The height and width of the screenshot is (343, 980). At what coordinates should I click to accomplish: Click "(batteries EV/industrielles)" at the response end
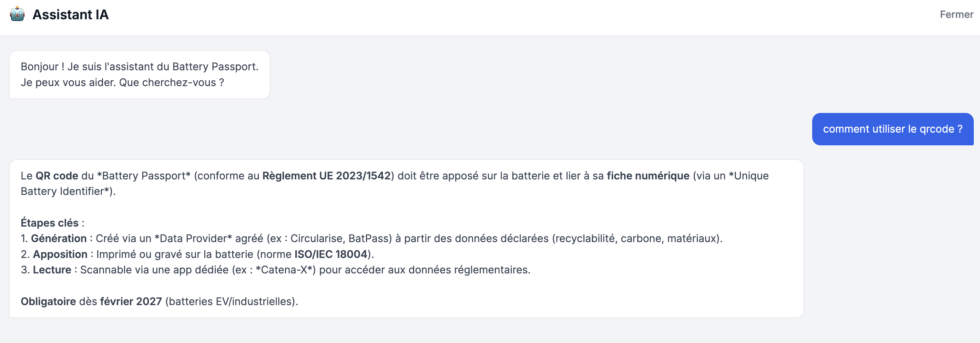(231, 301)
